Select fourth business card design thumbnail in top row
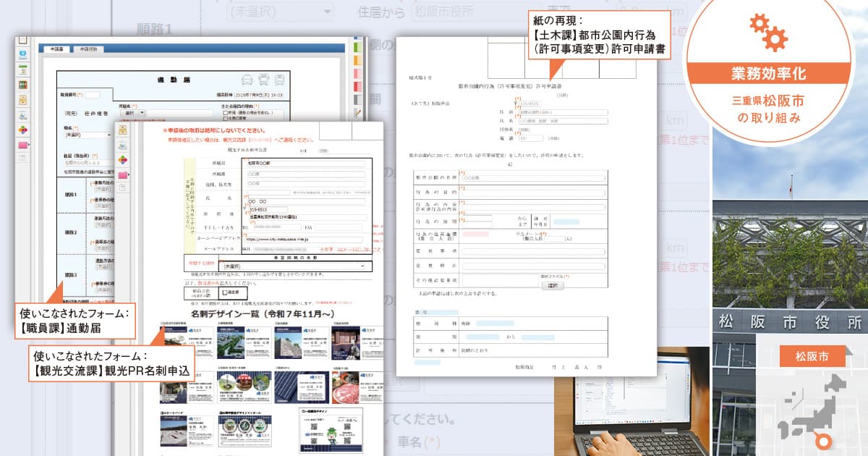 click(357, 343)
